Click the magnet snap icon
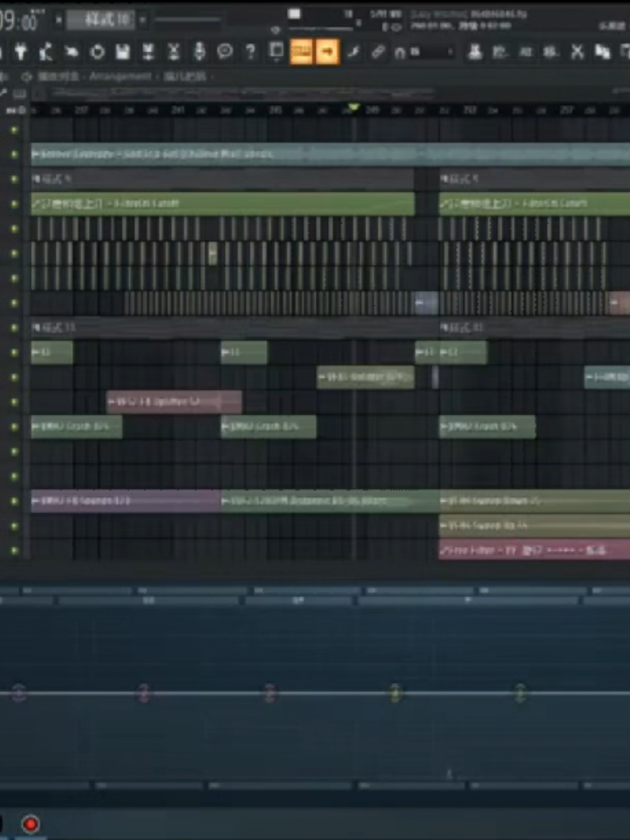The width and height of the screenshot is (630, 840). pos(400,52)
